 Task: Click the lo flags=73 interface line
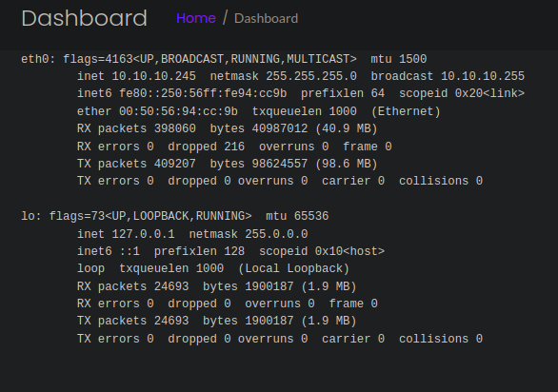click(x=174, y=216)
